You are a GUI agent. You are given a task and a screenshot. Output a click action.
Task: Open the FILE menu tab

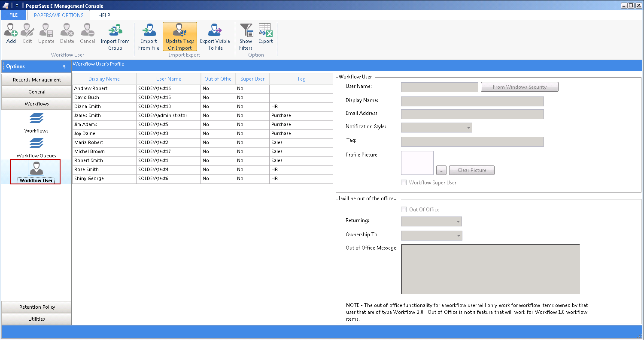13,15
